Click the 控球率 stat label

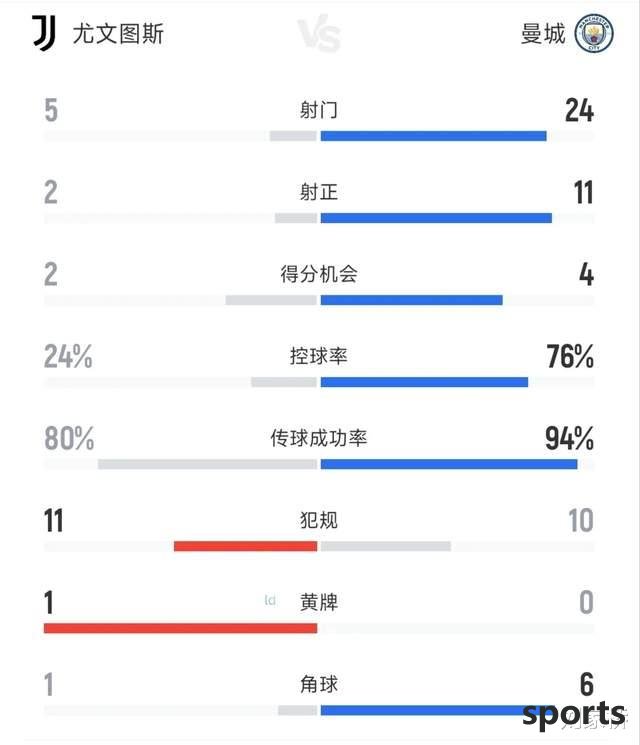pyautogui.click(x=318, y=356)
